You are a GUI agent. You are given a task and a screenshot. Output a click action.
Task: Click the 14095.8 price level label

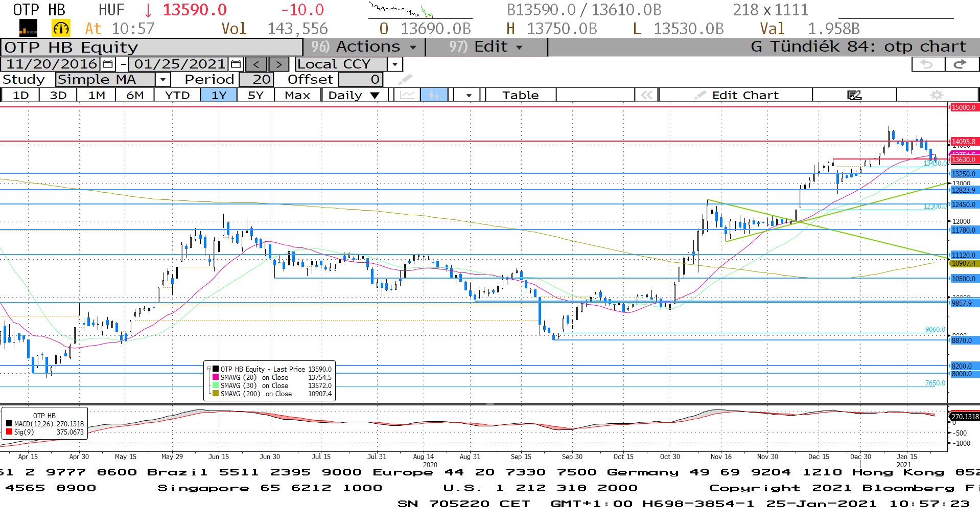[x=964, y=142]
